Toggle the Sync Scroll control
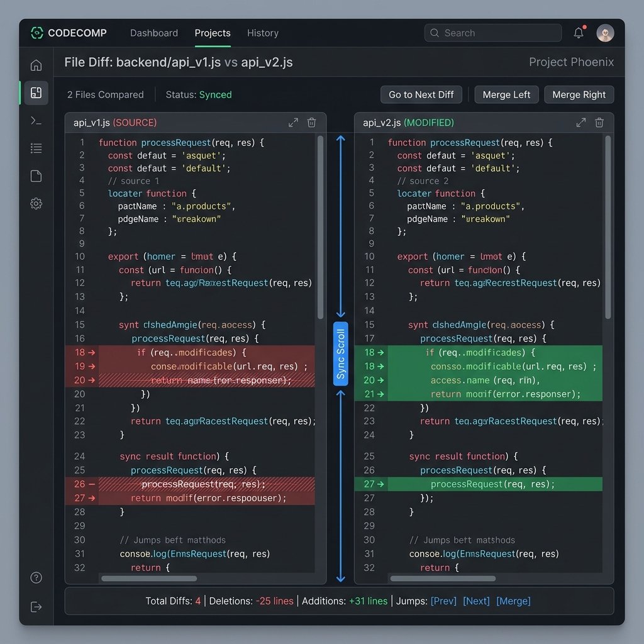Screen dimensions: 644x644 pyautogui.click(x=340, y=353)
